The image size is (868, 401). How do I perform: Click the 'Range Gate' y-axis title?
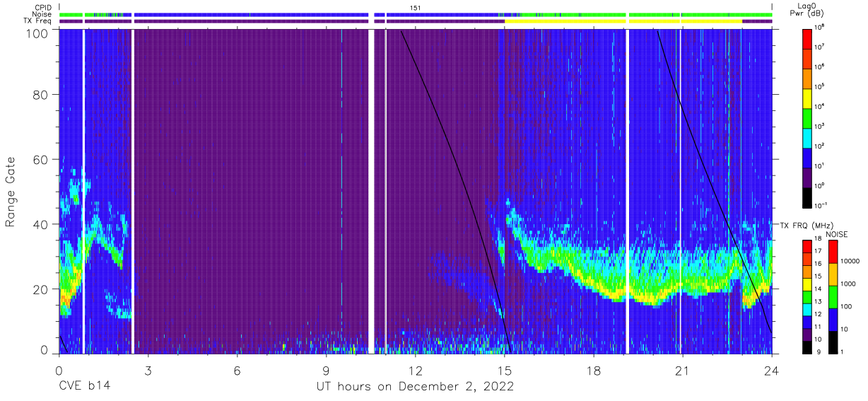click(x=11, y=192)
